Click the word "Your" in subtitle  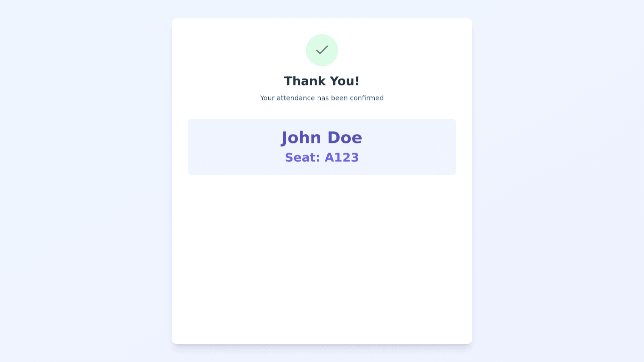[x=267, y=98]
